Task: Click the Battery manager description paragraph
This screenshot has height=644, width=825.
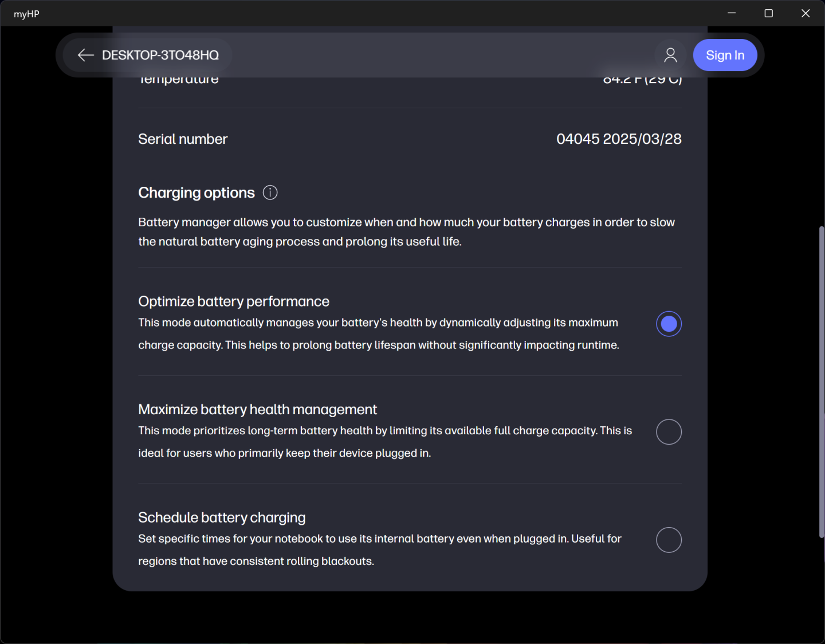Action: pyautogui.click(x=406, y=231)
